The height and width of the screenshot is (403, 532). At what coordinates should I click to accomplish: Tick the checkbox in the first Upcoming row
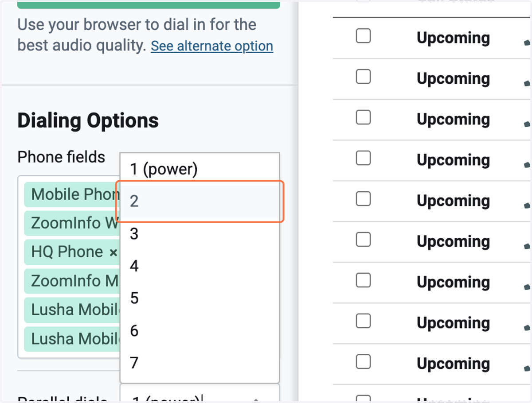(363, 36)
